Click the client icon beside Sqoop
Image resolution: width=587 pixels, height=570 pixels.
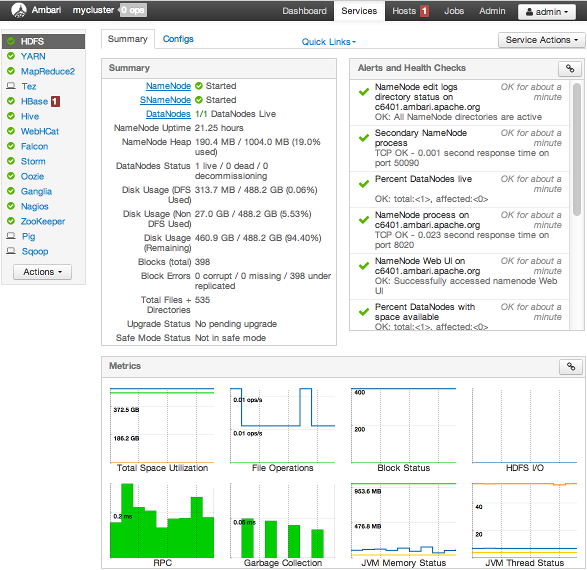pyautogui.click(x=11, y=251)
